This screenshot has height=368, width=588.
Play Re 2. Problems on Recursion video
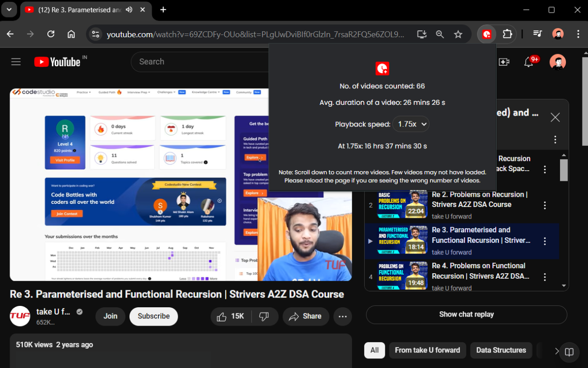pos(480,199)
